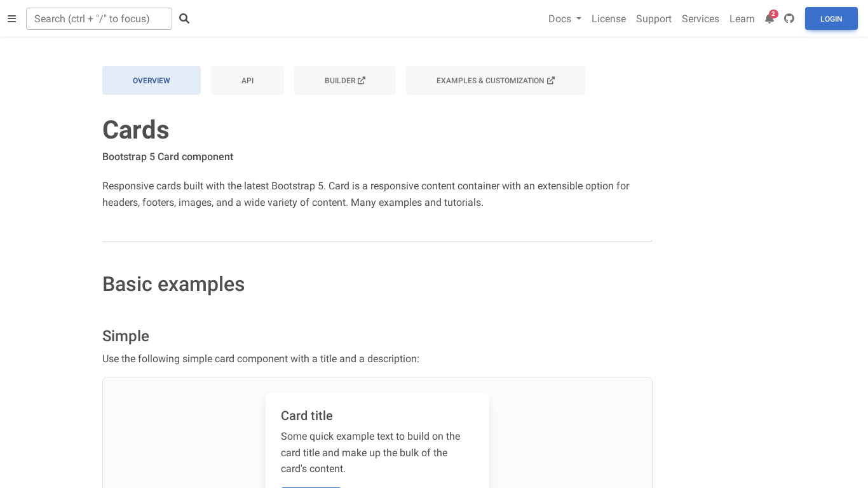Open the hamburger sidebar menu
Viewport: 868px width, 488px height.
click(11, 19)
